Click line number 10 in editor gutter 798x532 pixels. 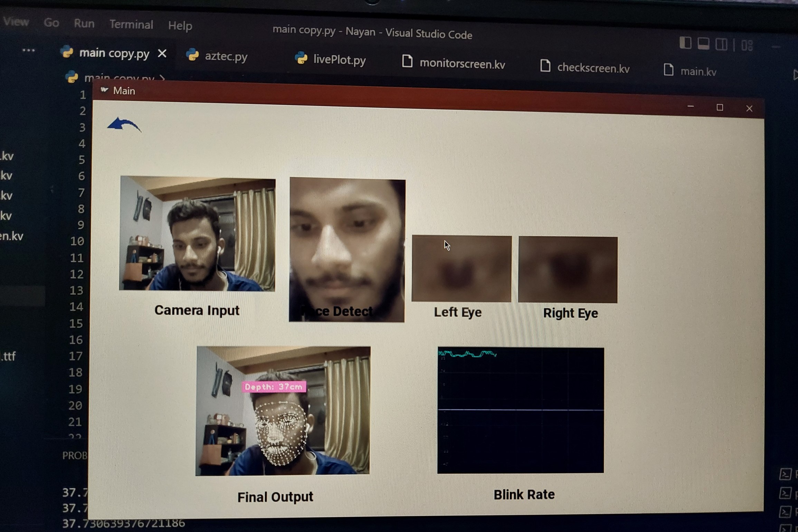point(77,241)
